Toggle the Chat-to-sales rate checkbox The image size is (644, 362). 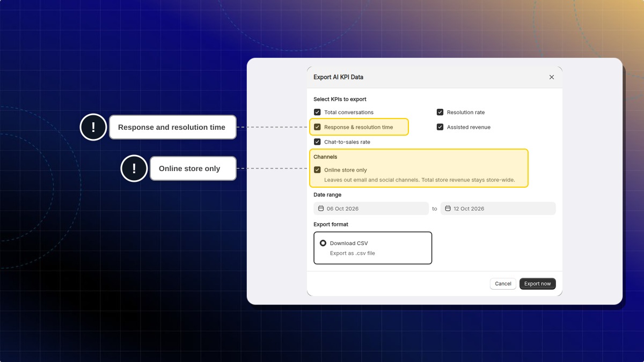point(317,142)
